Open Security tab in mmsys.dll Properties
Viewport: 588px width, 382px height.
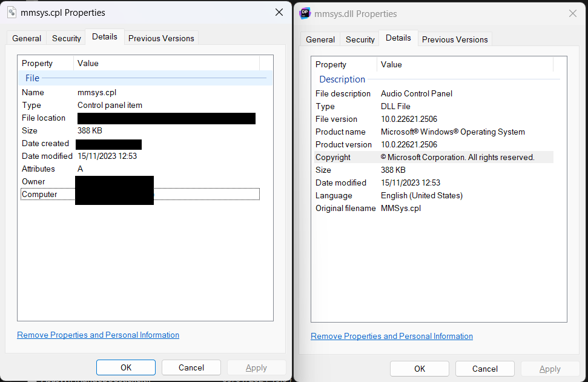(x=360, y=39)
